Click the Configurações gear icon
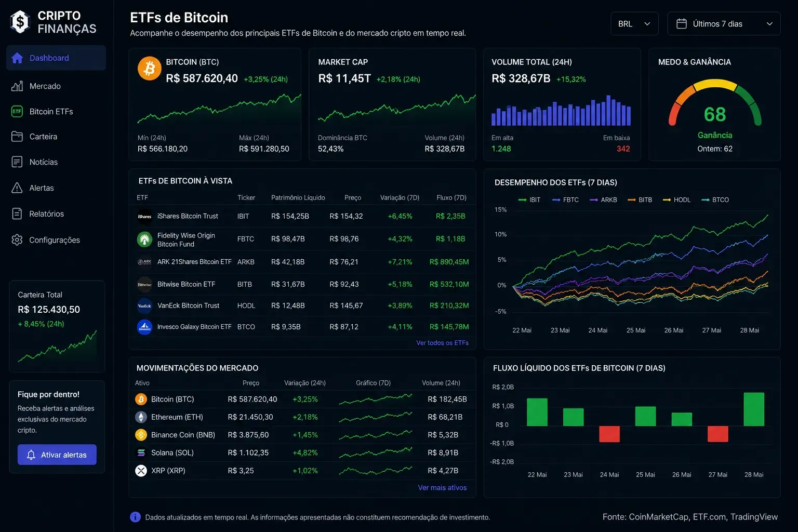The height and width of the screenshot is (532, 798). 17,240
